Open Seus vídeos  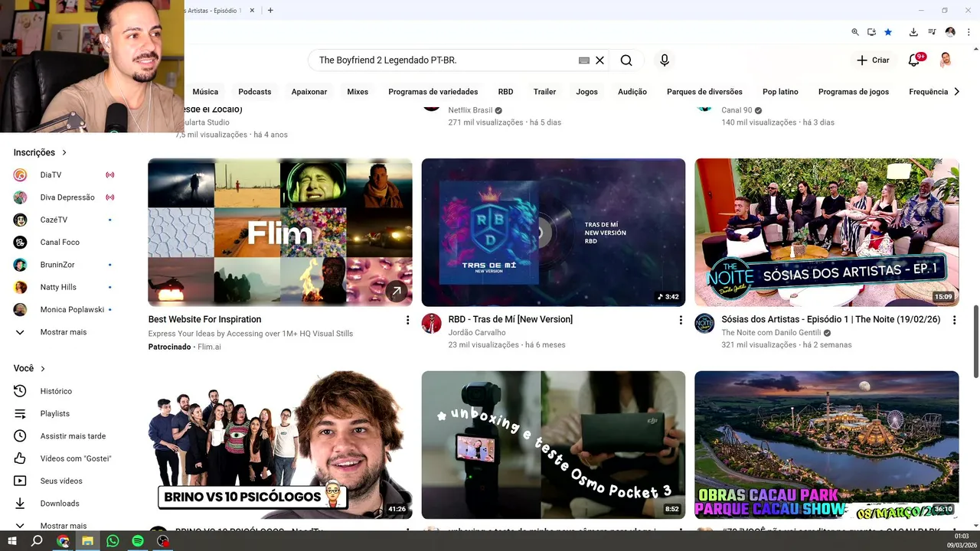[x=64, y=481]
